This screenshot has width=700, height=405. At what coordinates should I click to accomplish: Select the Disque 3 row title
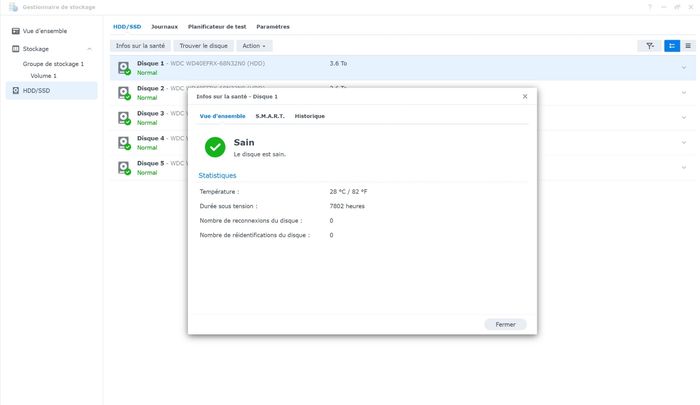(150, 113)
